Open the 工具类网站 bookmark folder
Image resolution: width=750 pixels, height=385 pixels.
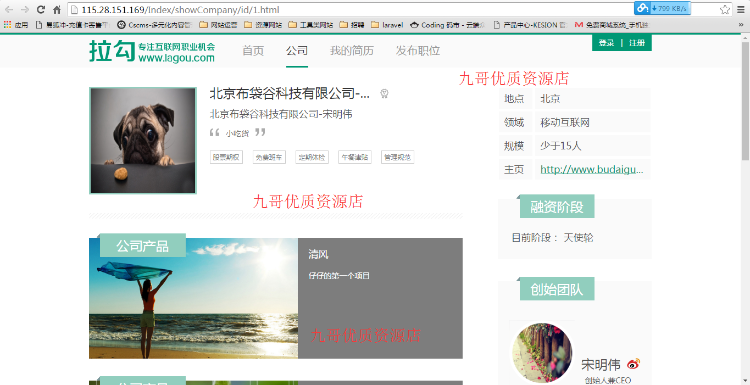tap(310, 25)
